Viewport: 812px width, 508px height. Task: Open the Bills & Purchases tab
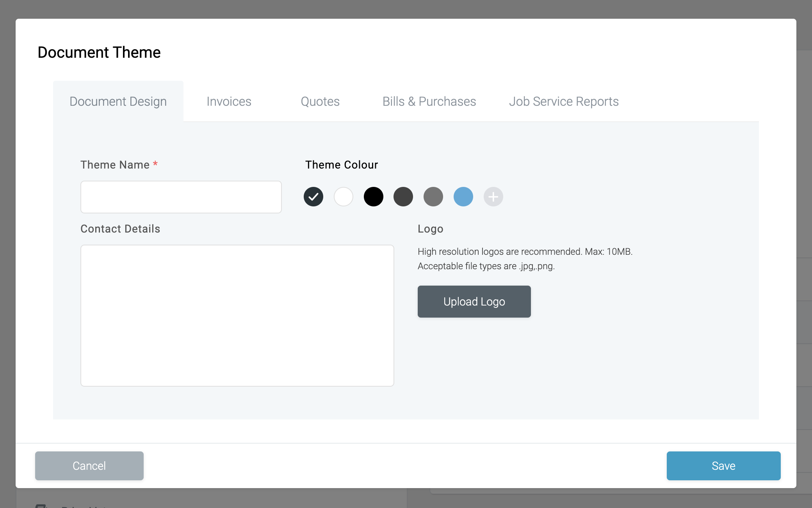[429, 101]
